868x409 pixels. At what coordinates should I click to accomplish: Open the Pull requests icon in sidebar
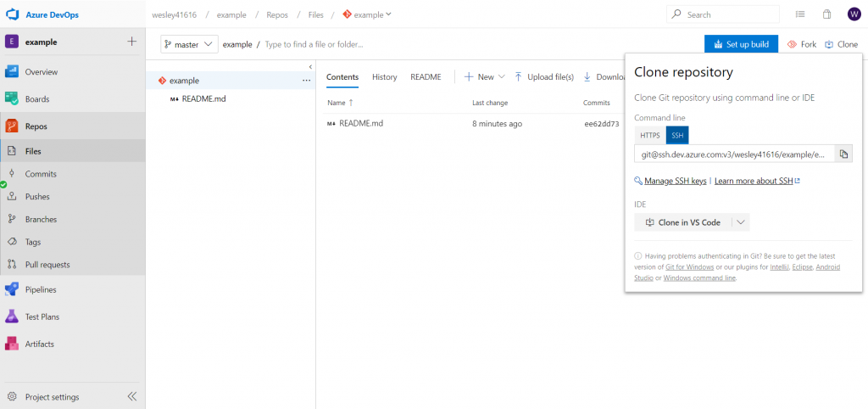[x=12, y=265]
